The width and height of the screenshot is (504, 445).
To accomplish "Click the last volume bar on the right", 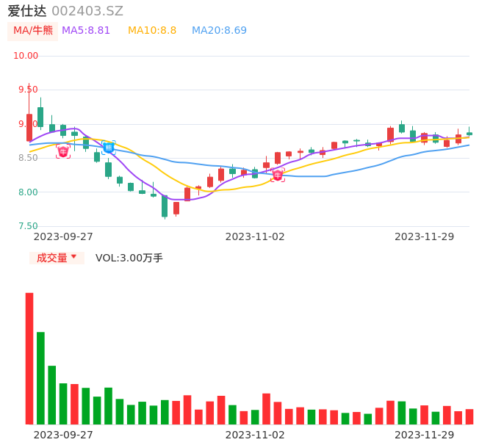I will [469, 416].
